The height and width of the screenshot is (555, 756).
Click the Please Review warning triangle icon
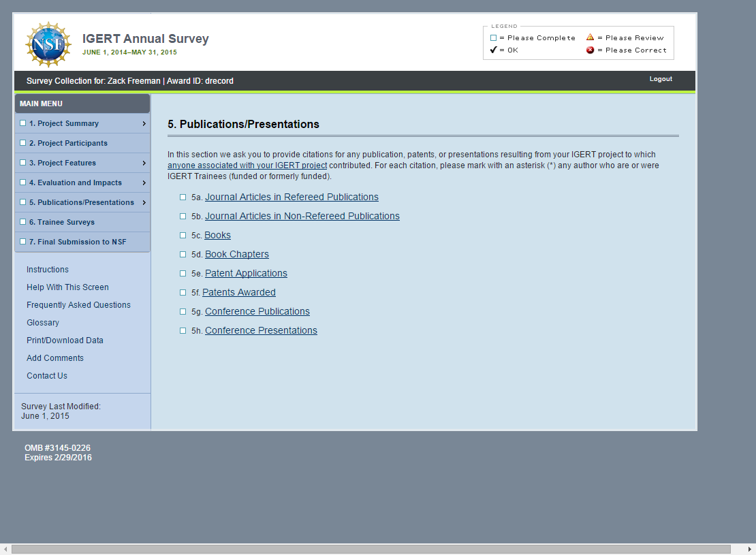coord(590,37)
